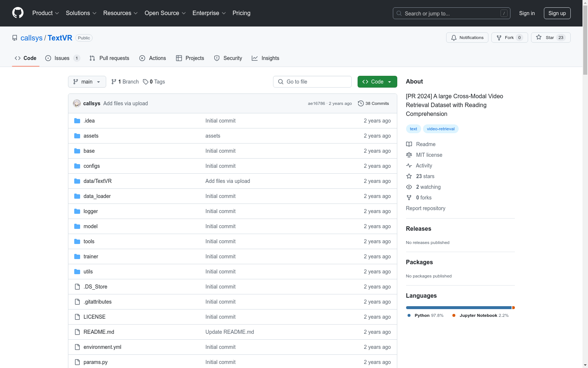This screenshot has height=368, width=588.
Task: Open the GitHub homepage logo
Action: point(18,13)
